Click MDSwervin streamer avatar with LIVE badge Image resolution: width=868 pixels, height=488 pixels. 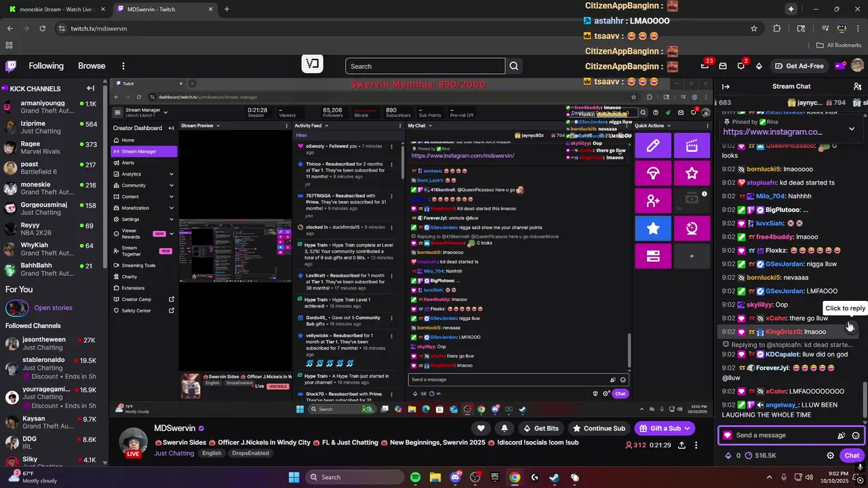tap(134, 442)
